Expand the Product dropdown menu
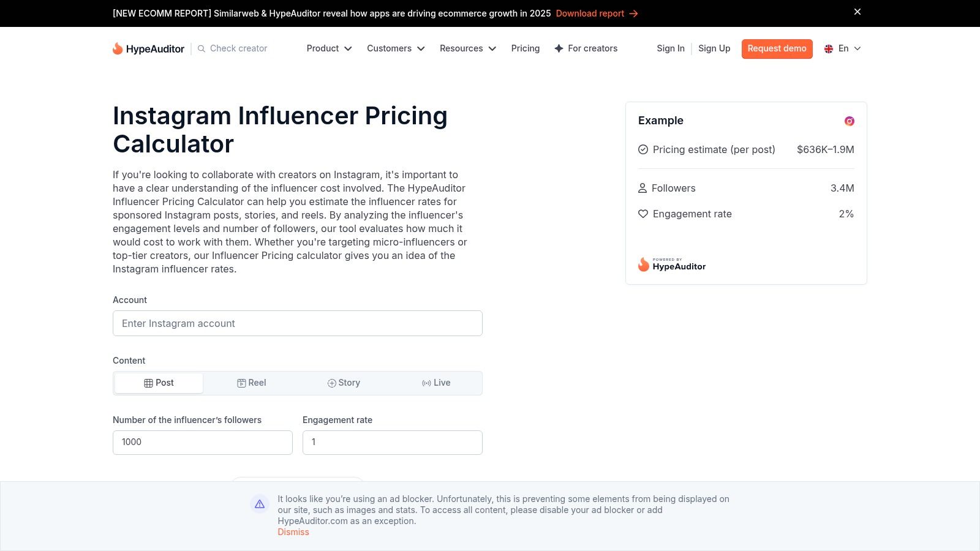The height and width of the screenshot is (551, 980). [329, 48]
